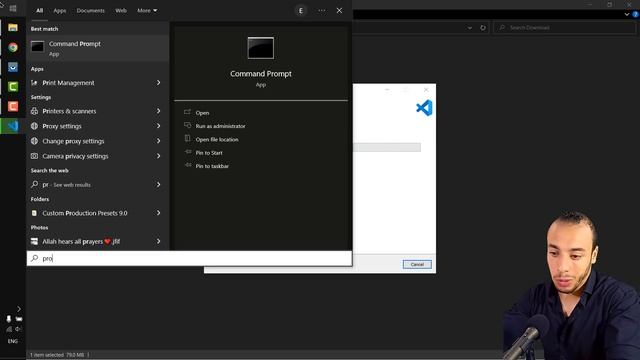This screenshot has height=360, width=640.
Task: Open Explorer address bar history dropdown
Action: pos(470,28)
